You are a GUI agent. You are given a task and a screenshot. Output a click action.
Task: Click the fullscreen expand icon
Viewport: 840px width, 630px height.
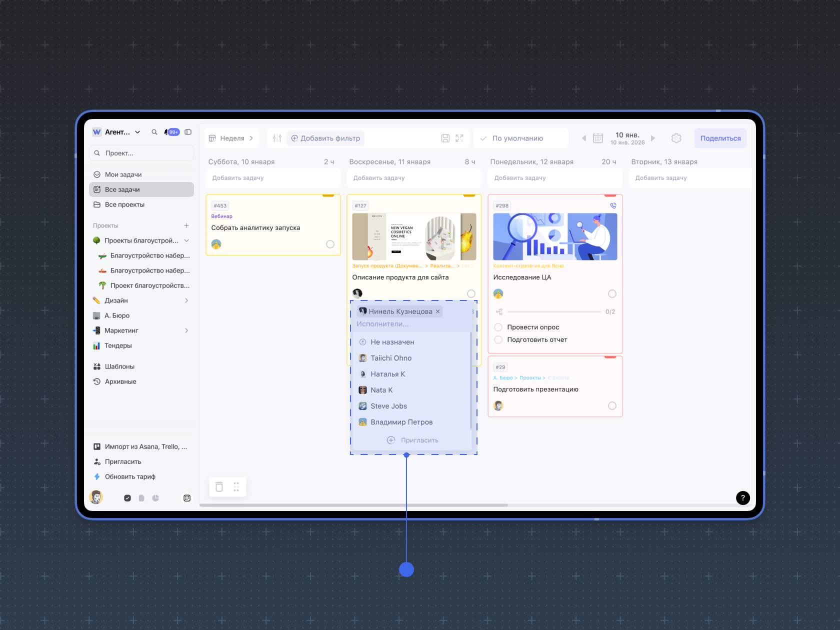(459, 138)
